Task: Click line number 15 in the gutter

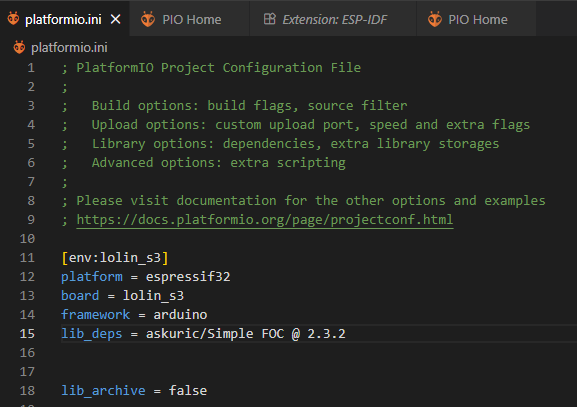Action: pyautogui.click(x=27, y=334)
